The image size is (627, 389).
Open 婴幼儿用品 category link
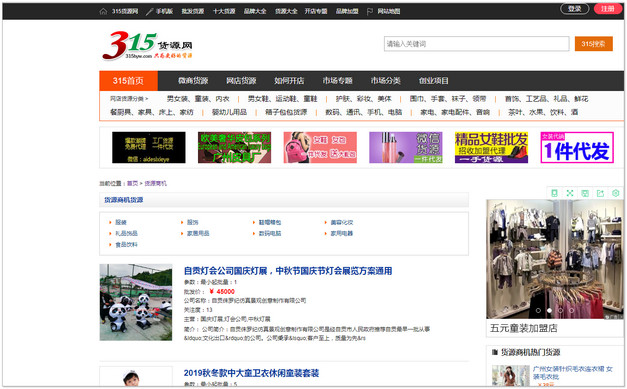point(229,112)
